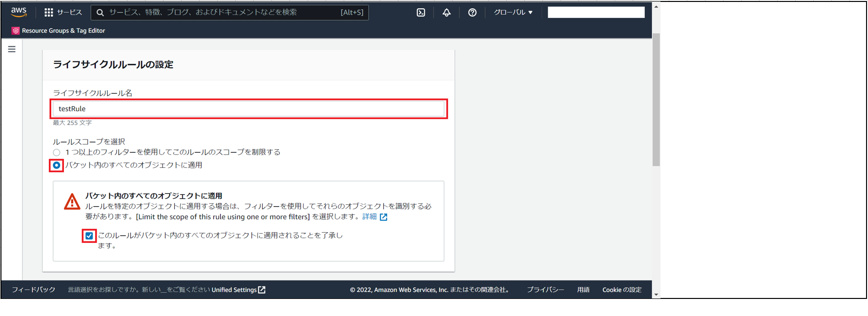Click the Unified Settings external link icon
The height and width of the screenshot is (316, 868).
pos(262,290)
